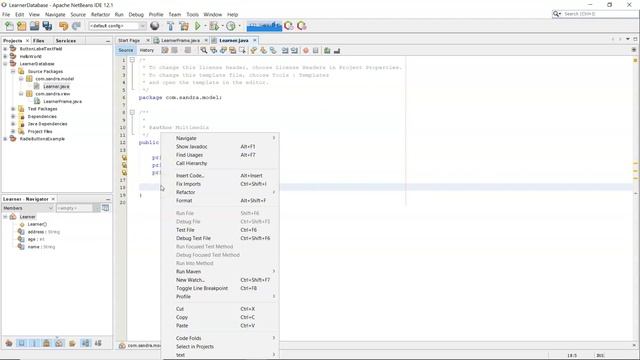This screenshot has height=360, width=640.
Task: Open the Refactor menu in the menu bar
Action: click(100, 14)
